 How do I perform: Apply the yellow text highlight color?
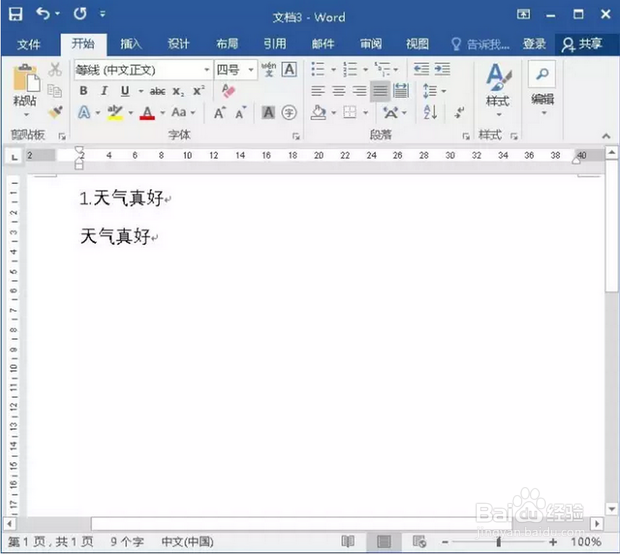(x=115, y=113)
